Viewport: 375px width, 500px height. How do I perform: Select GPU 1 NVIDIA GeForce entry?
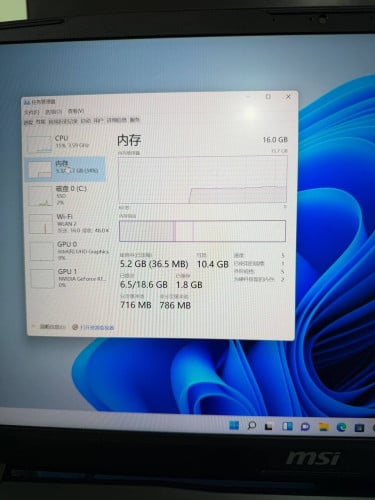68,278
